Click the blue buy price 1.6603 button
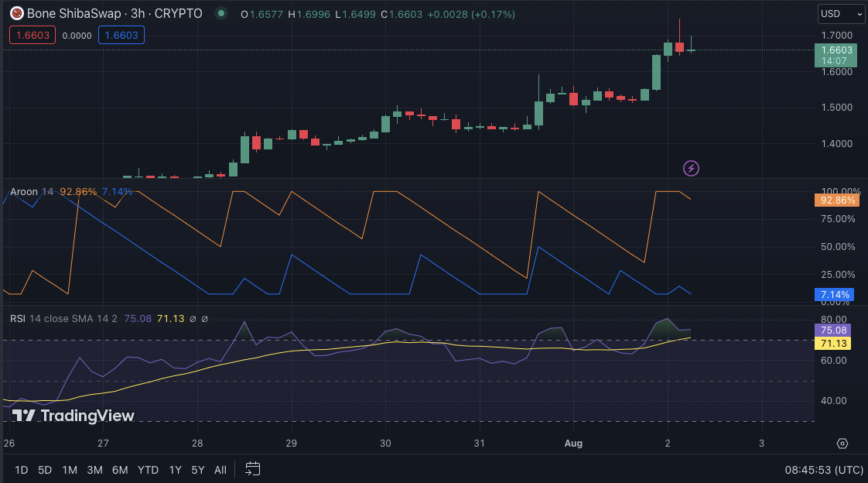Screen dimensions: 868x483 (x=121, y=36)
